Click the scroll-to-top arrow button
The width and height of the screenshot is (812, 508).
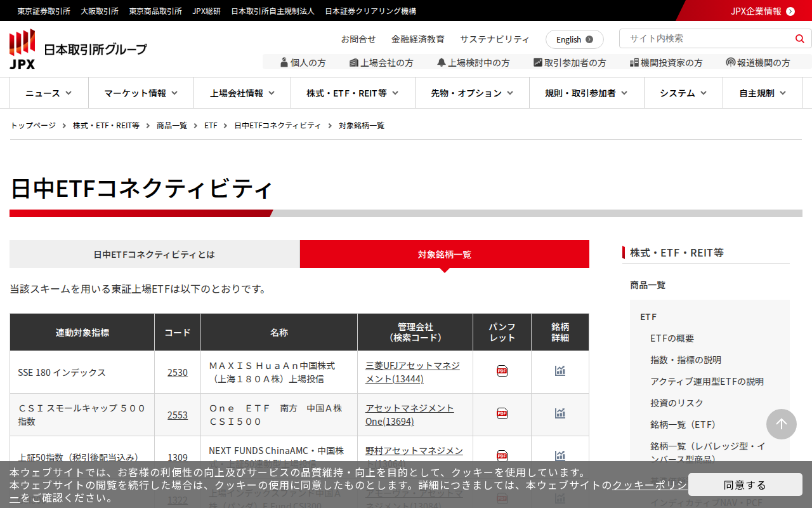coord(782,424)
